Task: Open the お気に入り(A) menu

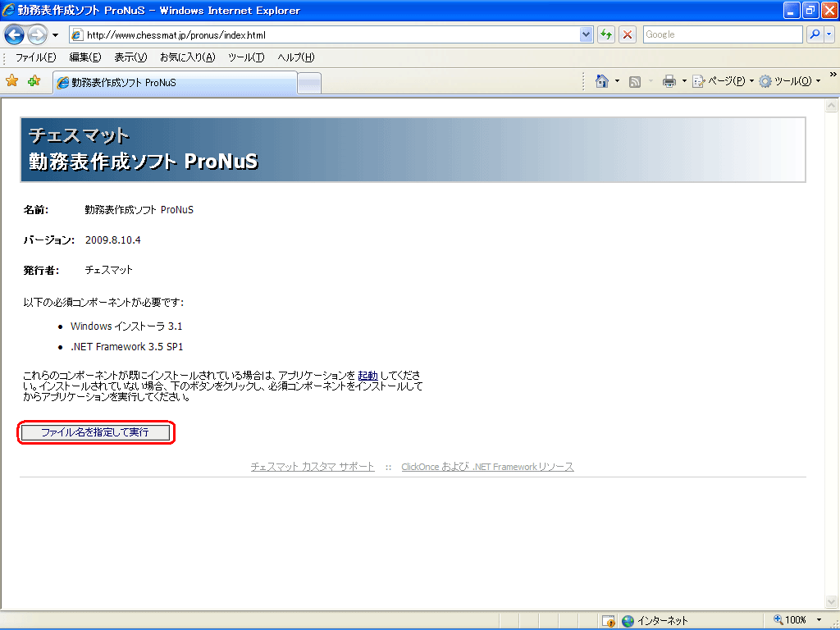Action: [x=188, y=57]
